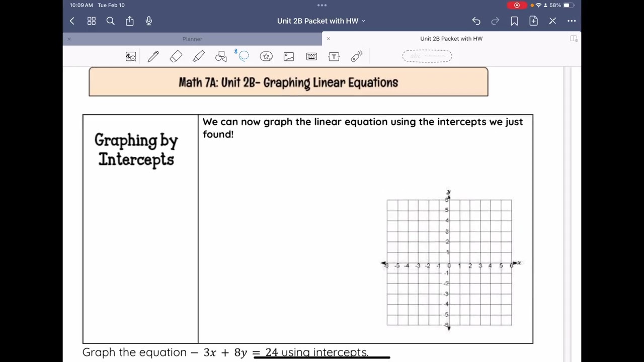This screenshot has width=644, height=362.
Task: Undo the last stroke
Action: click(476, 21)
